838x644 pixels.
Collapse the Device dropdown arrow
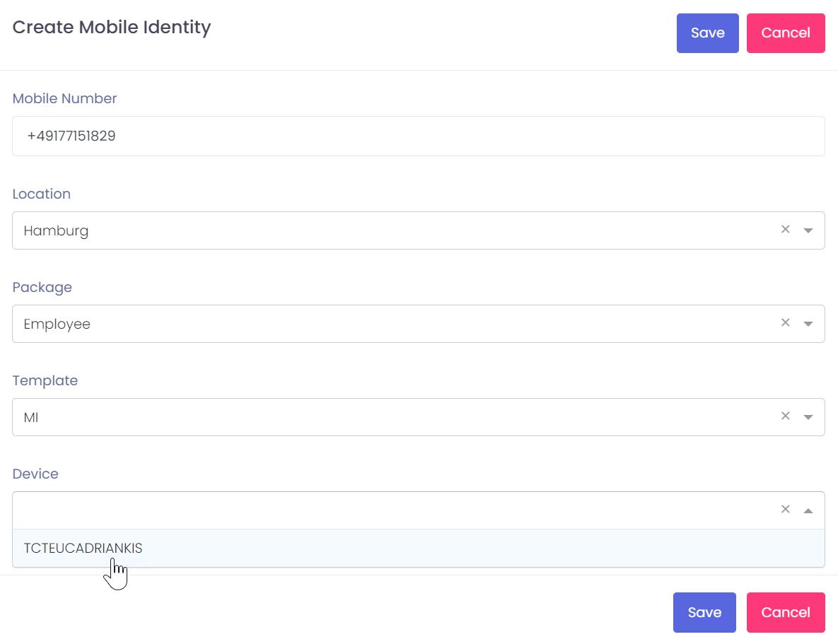click(808, 510)
